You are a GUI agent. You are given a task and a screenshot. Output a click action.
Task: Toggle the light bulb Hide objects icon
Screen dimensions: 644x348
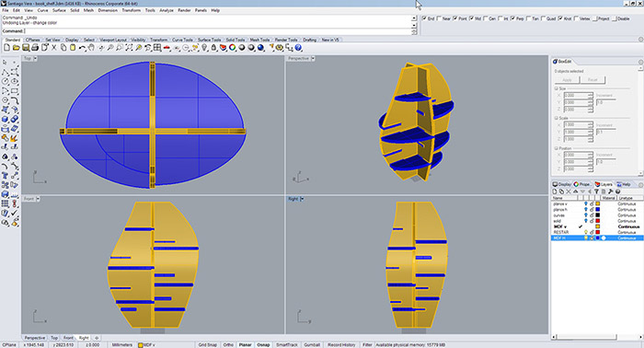point(204,48)
